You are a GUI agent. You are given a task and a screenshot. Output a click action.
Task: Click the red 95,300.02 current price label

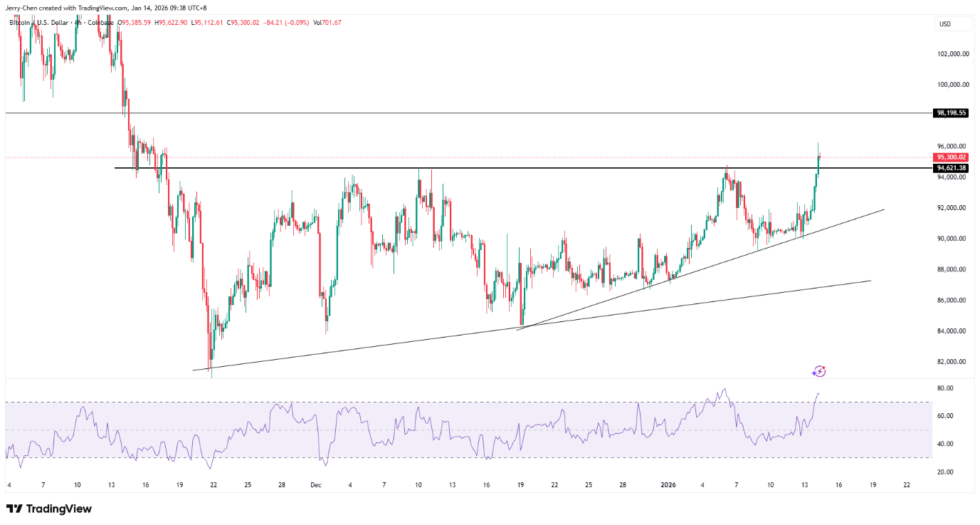coord(951,157)
